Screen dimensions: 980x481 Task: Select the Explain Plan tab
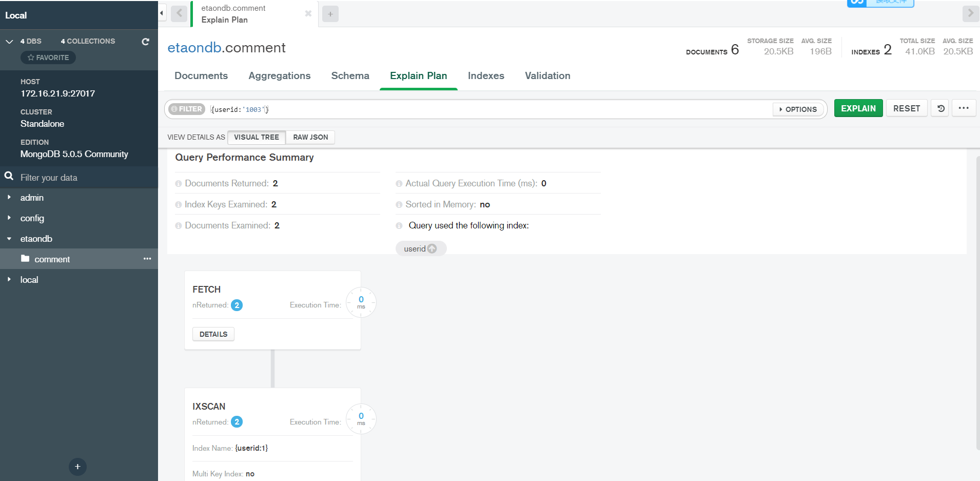[419, 76]
